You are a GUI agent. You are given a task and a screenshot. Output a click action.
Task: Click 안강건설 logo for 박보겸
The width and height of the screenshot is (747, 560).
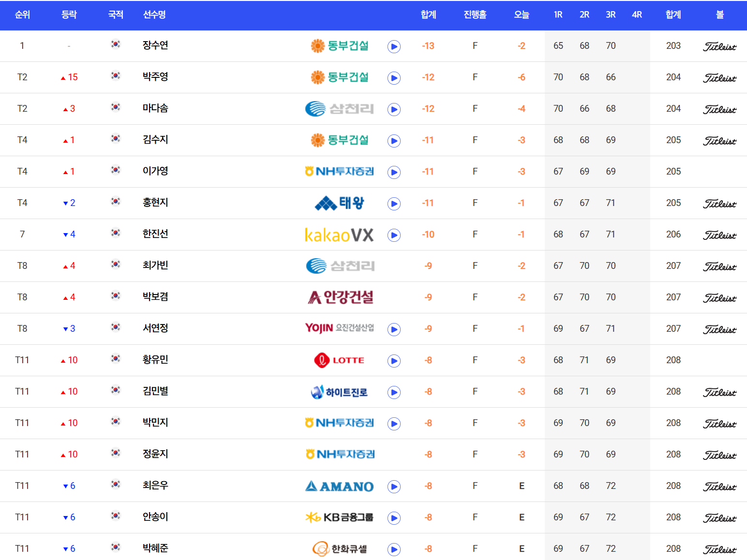pyautogui.click(x=341, y=297)
